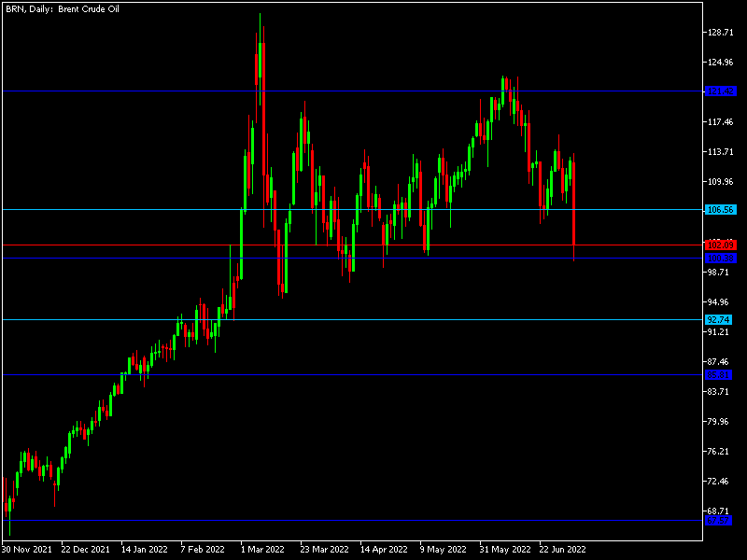Click the chart title 'BRN, Daily: Brent Crude Oil'

point(63,9)
